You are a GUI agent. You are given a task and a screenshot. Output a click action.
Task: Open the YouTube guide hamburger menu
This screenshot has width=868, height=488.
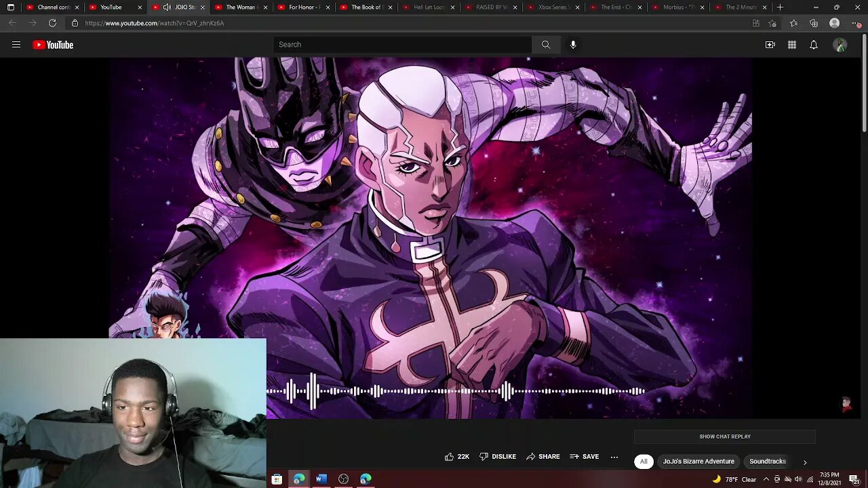(16, 45)
